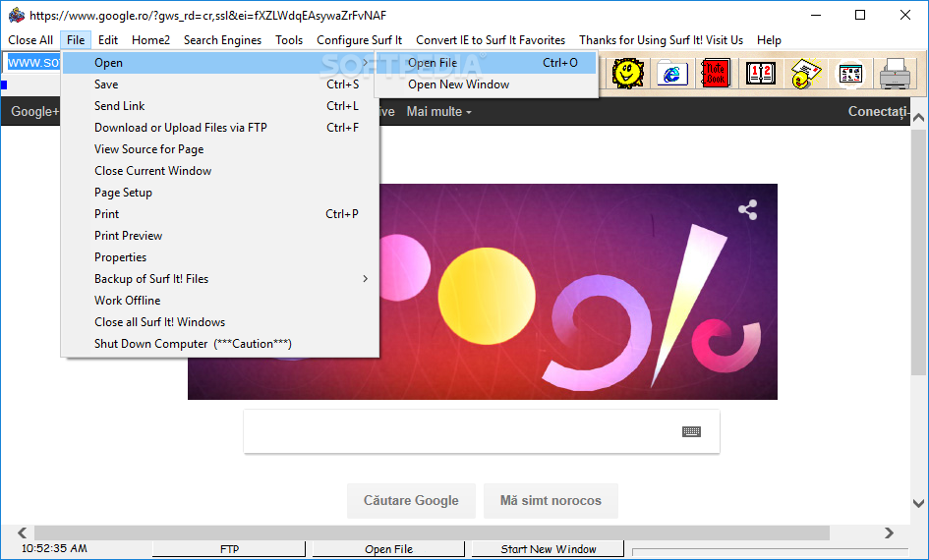Viewport: 929px width, 560px height.
Task: Open Page Setup from File menu
Action: [220, 193]
